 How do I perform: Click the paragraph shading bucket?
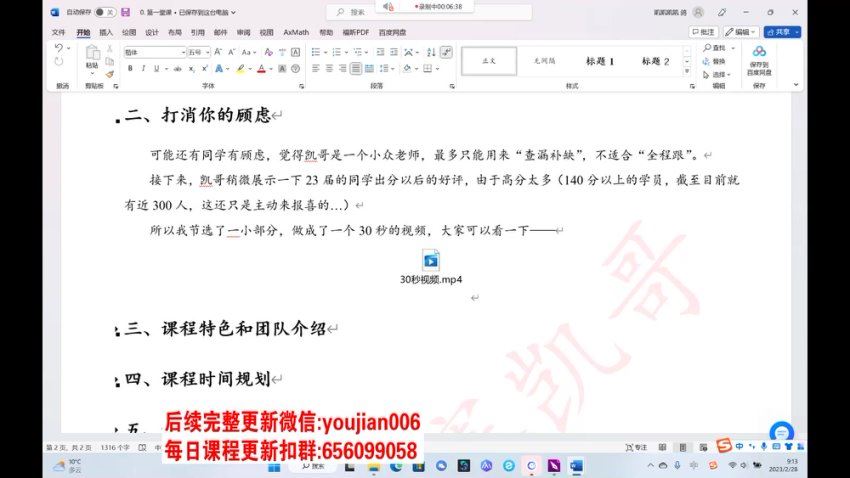tap(407, 69)
